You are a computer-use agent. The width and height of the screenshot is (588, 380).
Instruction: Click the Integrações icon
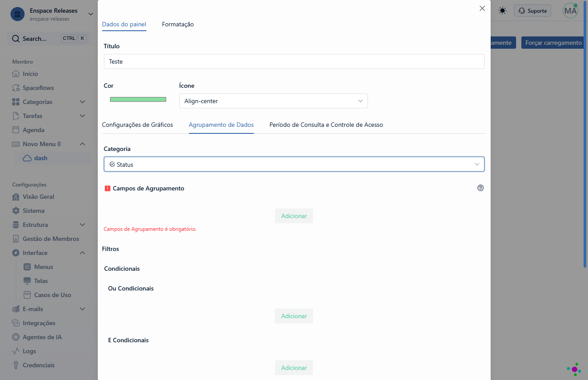click(x=16, y=323)
